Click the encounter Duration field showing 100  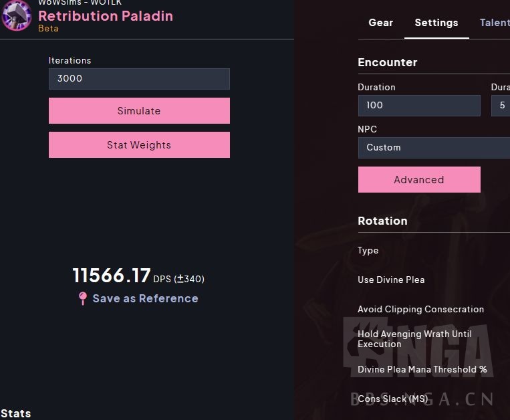tap(419, 106)
